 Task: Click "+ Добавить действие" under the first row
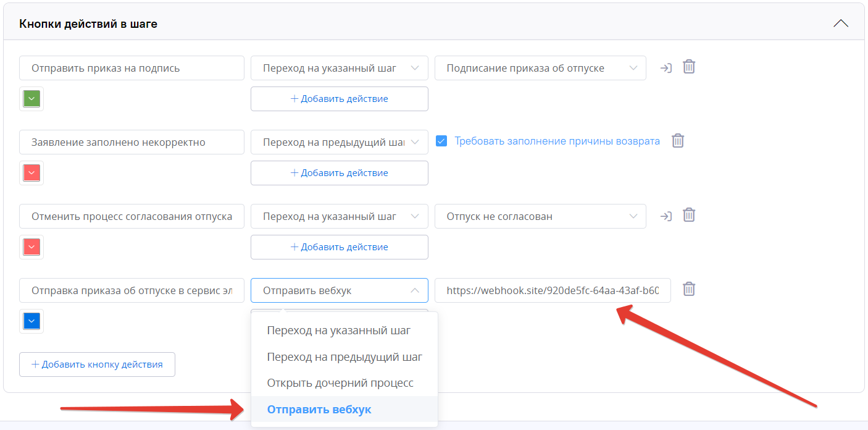tap(339, 98)
